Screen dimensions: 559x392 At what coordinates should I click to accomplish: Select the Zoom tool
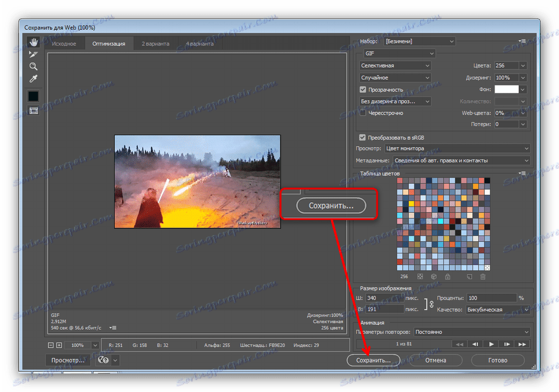(33, 67)
